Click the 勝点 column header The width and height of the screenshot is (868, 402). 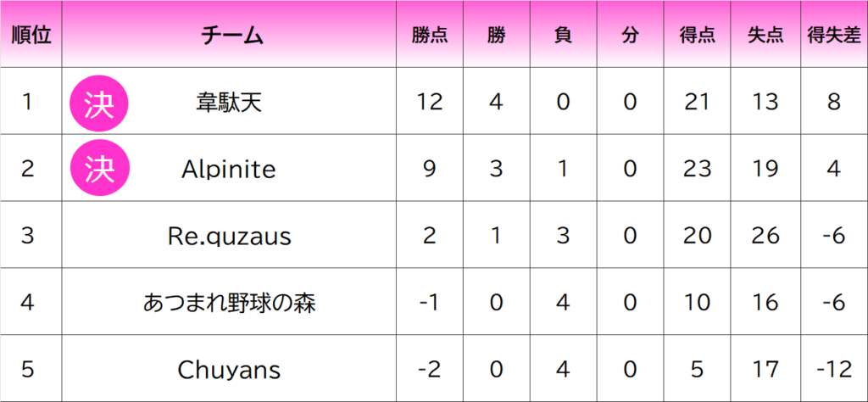pos(430,35)
